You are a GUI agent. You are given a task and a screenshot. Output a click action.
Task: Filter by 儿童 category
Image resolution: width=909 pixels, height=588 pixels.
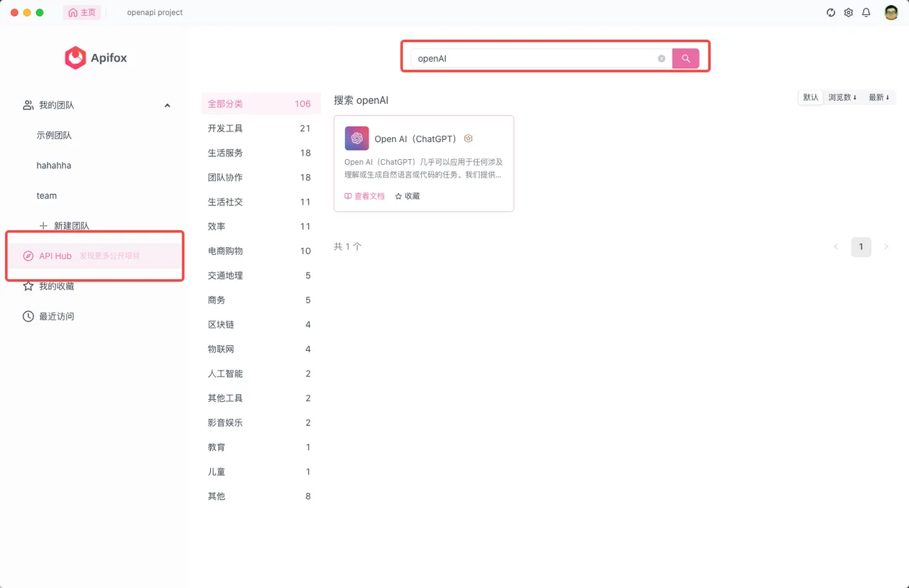click(x=261, y=472)
